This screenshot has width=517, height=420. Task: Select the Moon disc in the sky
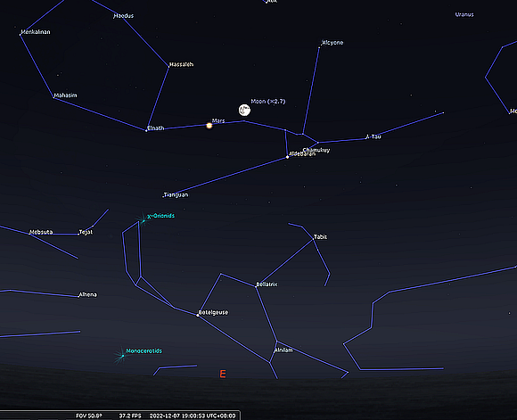[x=244, y=110]
